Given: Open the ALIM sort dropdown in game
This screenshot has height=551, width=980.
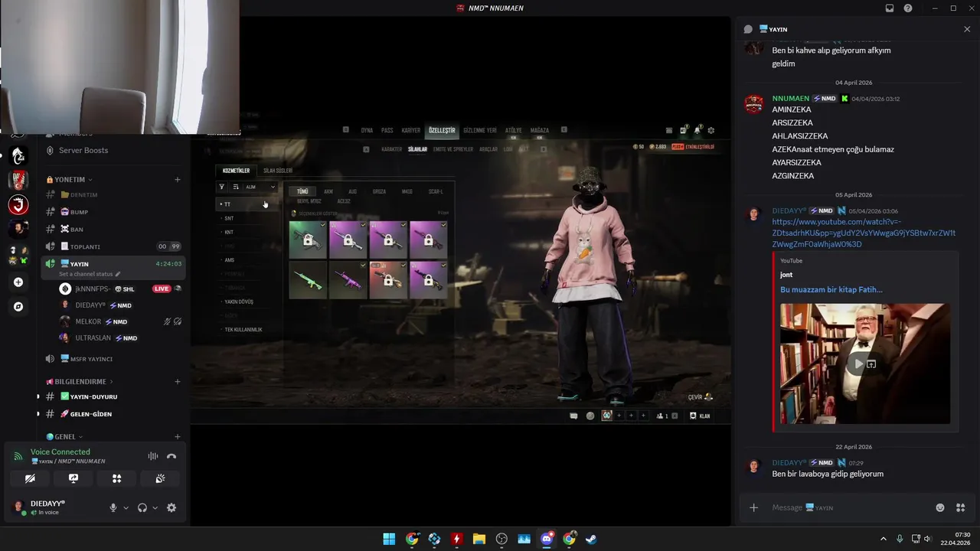Looking at the screenshot, I should (260, 187).
